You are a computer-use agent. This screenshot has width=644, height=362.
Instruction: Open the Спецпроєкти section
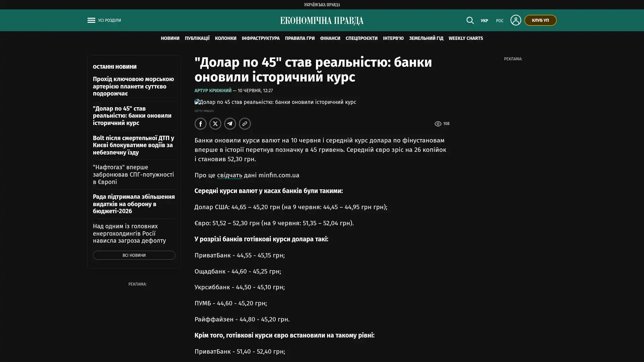pyautogui.click(x=361, y=38)
